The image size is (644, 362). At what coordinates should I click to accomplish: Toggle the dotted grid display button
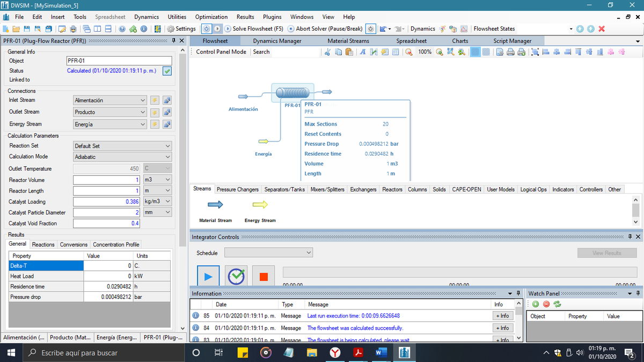coord(486,52)
